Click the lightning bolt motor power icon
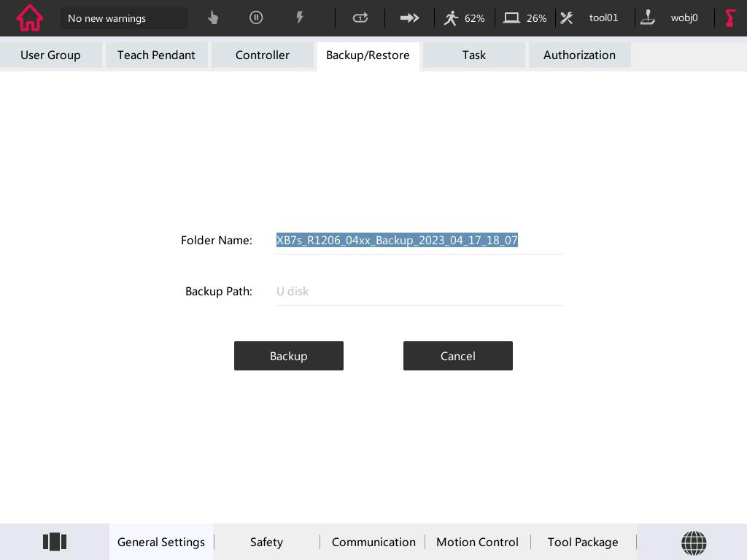The width and height of the screenshot is (747, 560). [299, 17]
